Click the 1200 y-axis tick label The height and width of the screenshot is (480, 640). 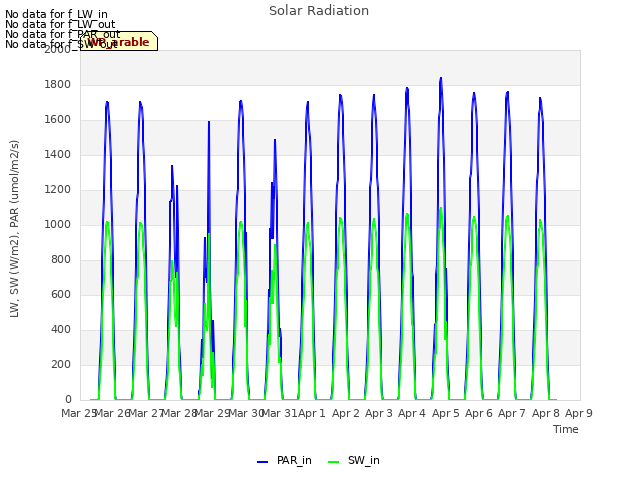(58, 190)
